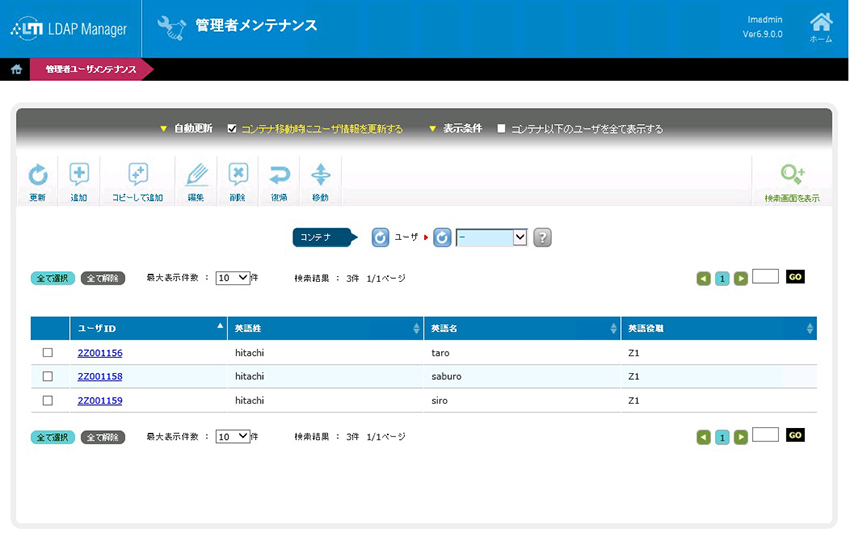Click the 移動 move icon
The height and width of the screenshot is (554, 850).
tap(320, 176)
